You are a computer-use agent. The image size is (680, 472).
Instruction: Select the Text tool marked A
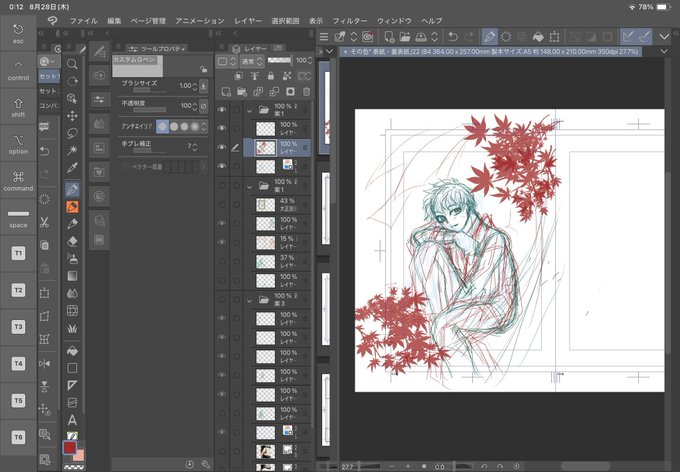(x=72, y=420)
